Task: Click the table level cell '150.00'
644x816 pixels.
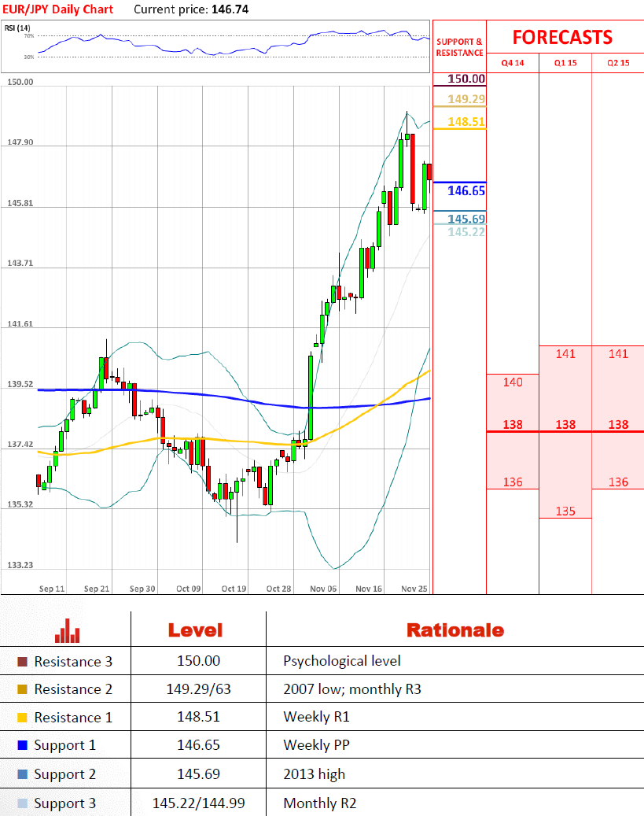Action: pos(198,661)
